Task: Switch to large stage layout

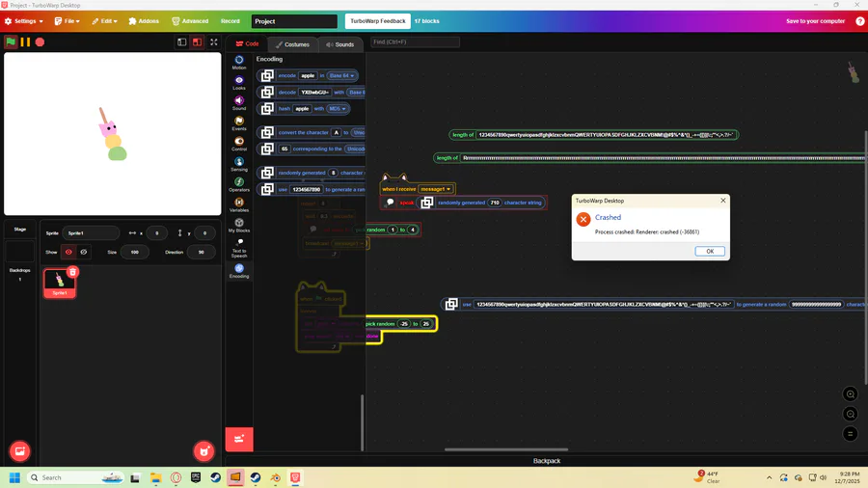Action: (x=197, y=42)
